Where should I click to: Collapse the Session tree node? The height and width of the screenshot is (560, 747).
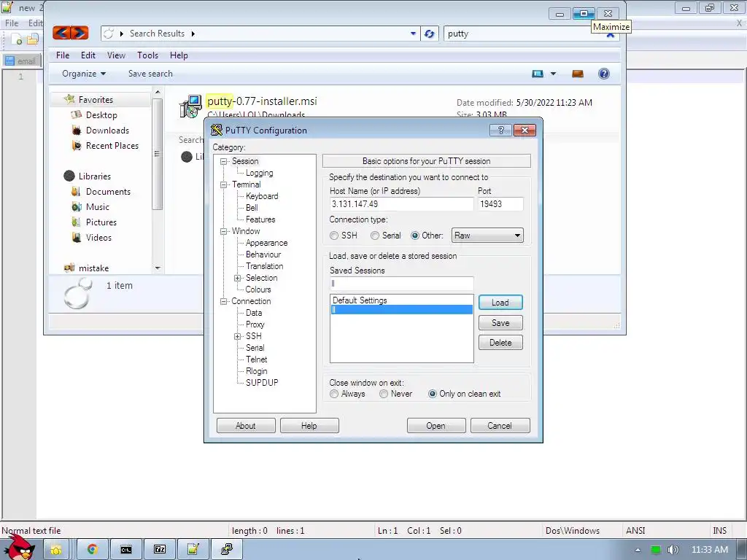223,161
